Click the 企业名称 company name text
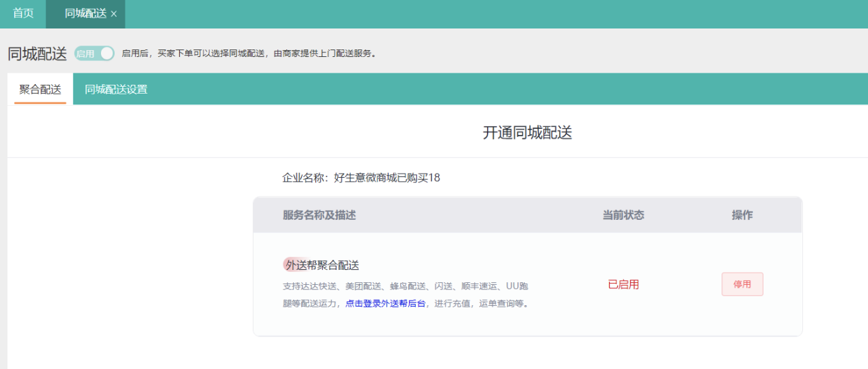 (x=361, y=178)
